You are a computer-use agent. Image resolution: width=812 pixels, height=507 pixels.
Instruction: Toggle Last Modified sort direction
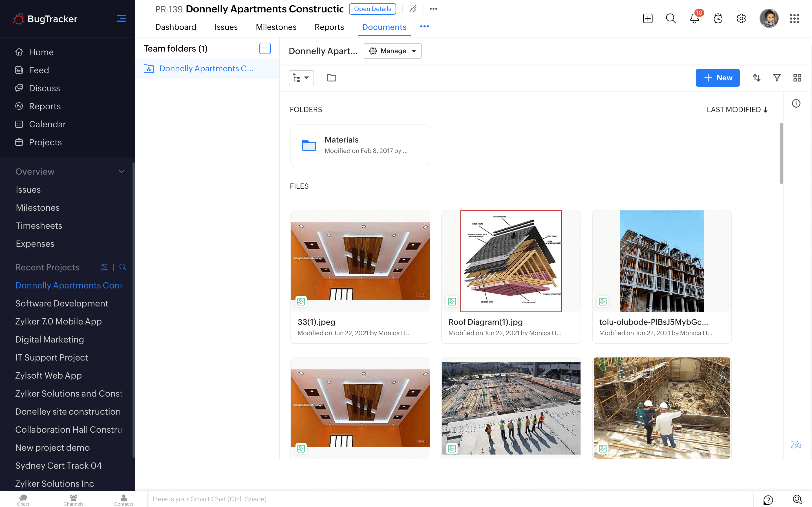tap(737, 110)
